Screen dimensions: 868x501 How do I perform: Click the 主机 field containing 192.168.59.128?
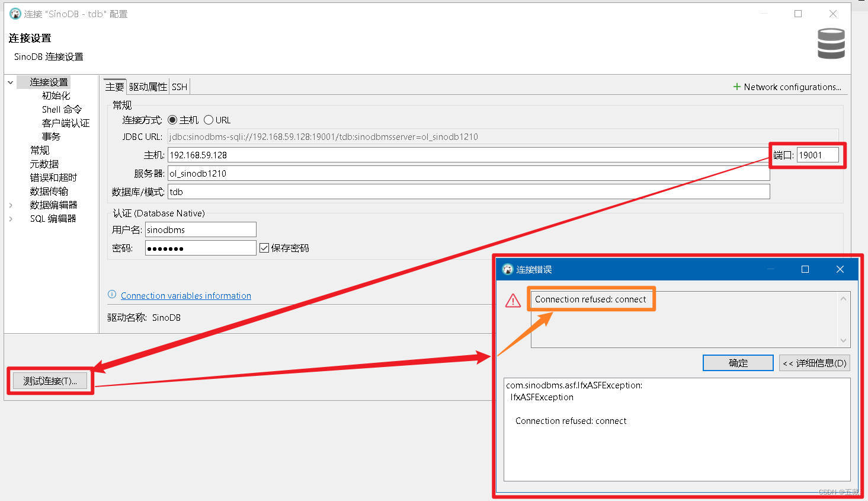469,155
